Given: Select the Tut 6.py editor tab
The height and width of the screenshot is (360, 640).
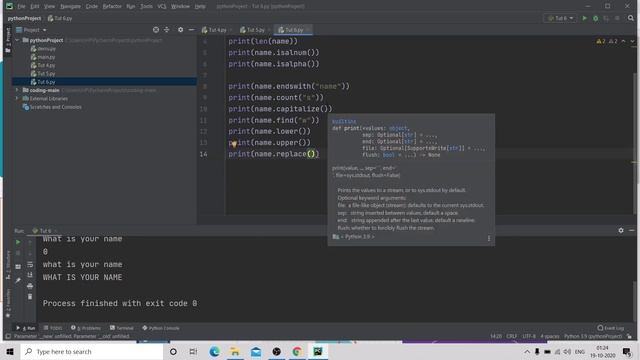Looking at the screenshot, I should tap(293, 30).
